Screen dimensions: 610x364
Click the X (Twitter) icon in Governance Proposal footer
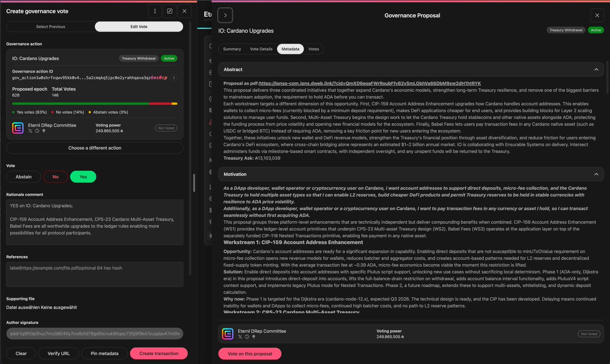point(240,337)
